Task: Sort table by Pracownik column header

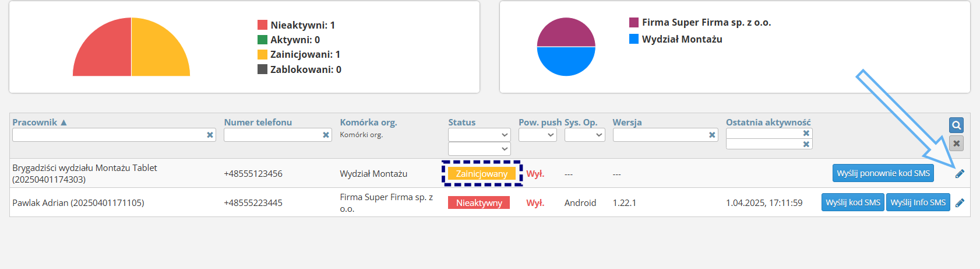Action: pyautogui.click(x=35, y=122)
